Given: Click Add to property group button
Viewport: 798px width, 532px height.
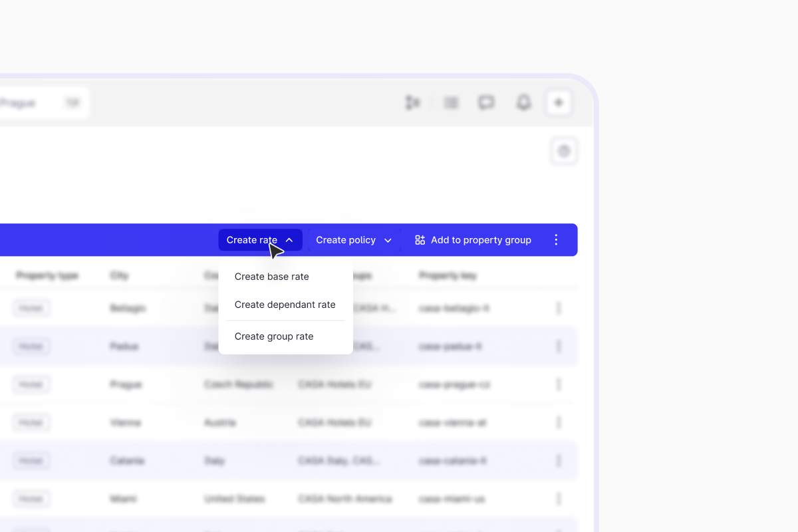Looking at the screenshot, I should 473,240.
